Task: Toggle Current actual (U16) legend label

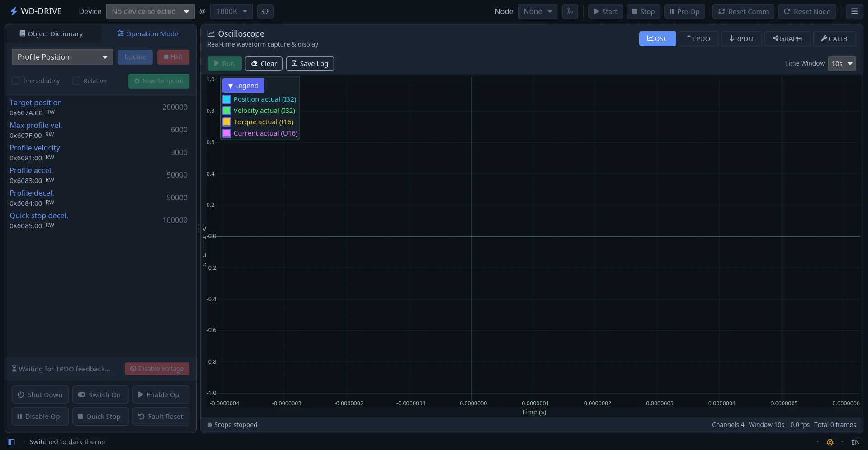Action: point(266,133)
